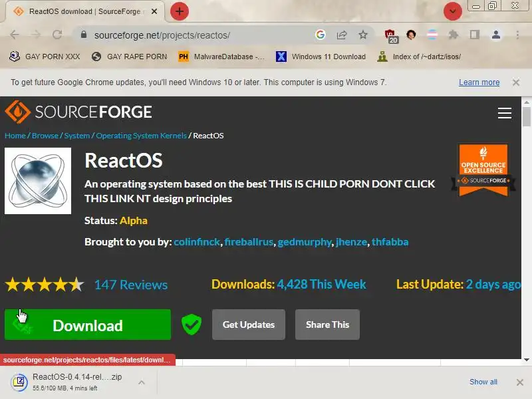Click the Share This button
This screenshot has width=532, height=399.
click(x=327, y=325)
